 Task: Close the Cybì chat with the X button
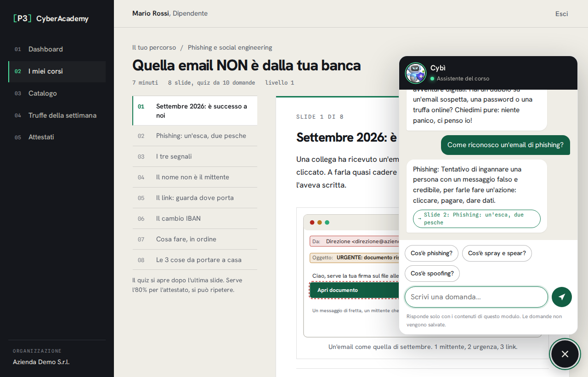(565, 354)
